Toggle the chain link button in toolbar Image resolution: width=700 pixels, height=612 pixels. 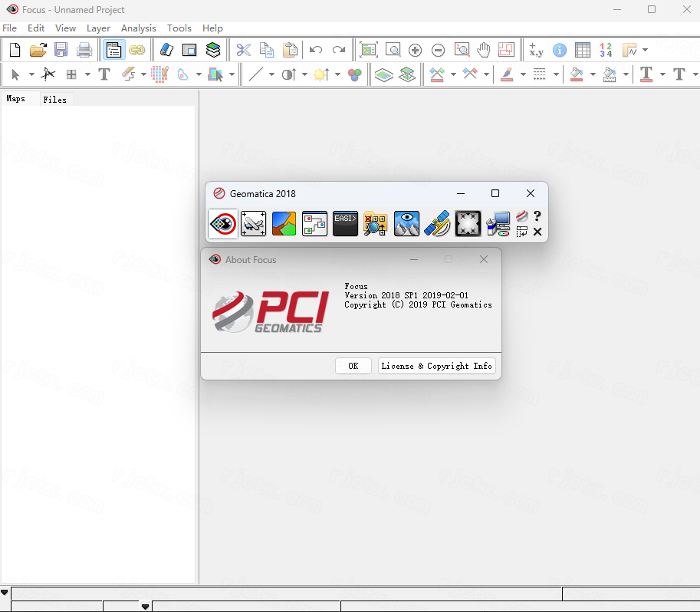[x=137, y=51]
